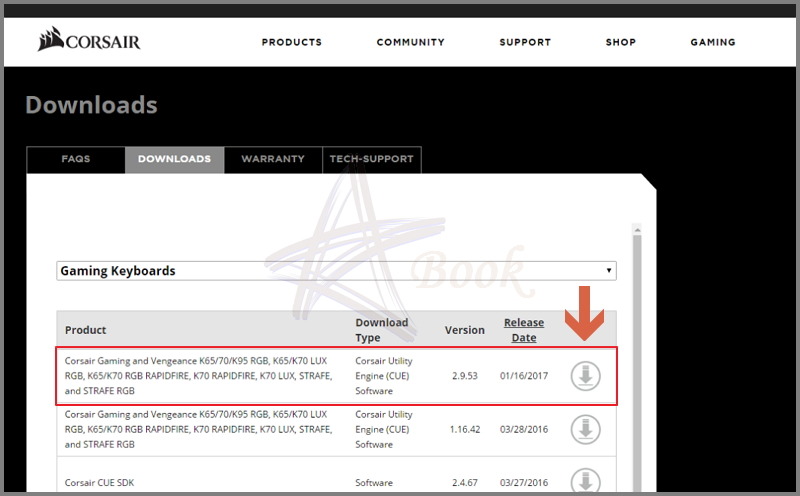This screenshot has width=800, height=496.
Task: Click the Download Type column header
Action: 382,330
